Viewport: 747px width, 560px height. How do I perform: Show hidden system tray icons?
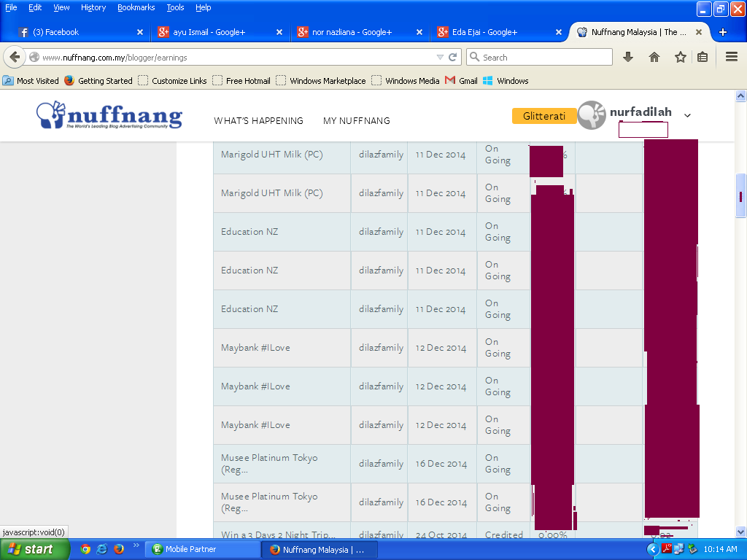(653, 549)
